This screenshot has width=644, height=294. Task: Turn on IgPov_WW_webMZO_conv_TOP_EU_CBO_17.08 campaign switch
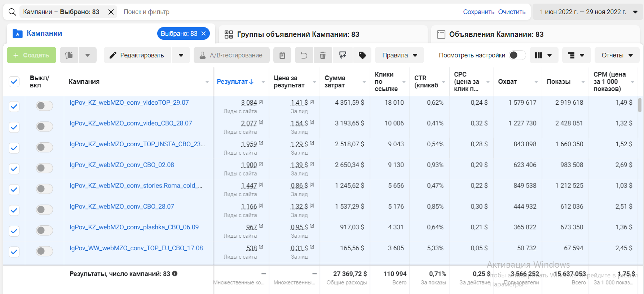click(x=44, y=251)
